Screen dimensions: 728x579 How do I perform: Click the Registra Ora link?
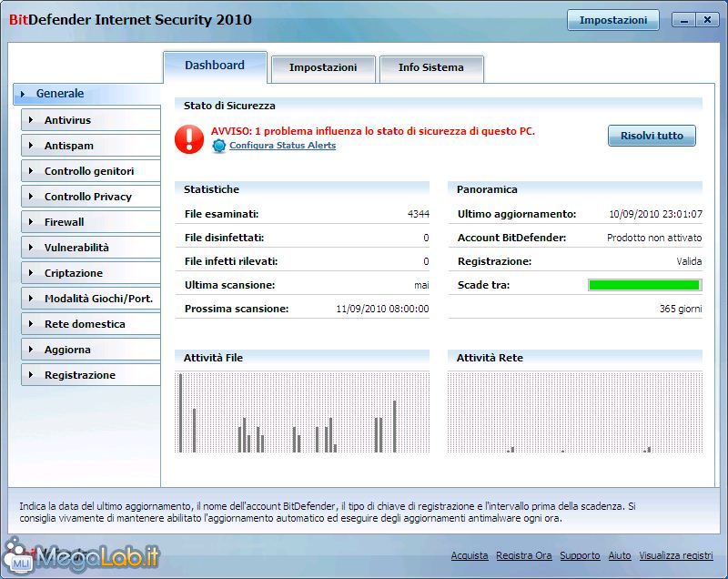click(524, 555)
